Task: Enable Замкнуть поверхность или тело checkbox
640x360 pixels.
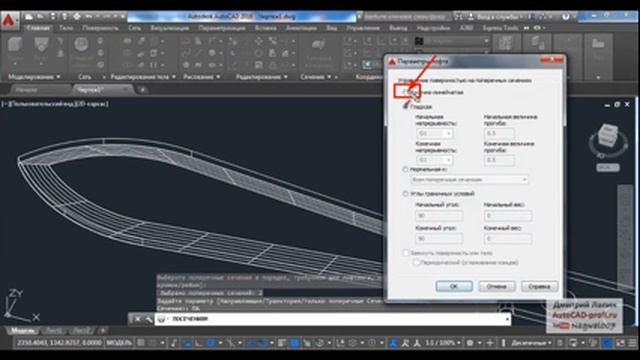Action: coord(406,253)
